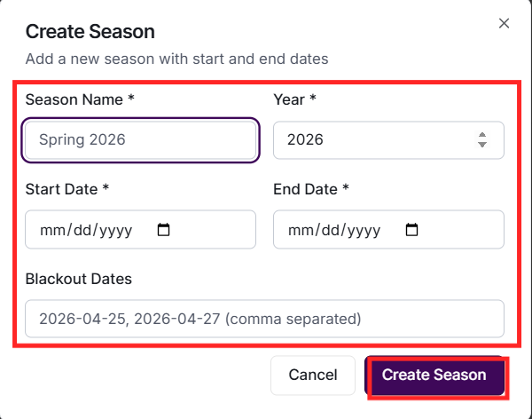Click the "End Date *" field label
The height and width of the screenshot is (419, 532).
(x=311, y=189)
